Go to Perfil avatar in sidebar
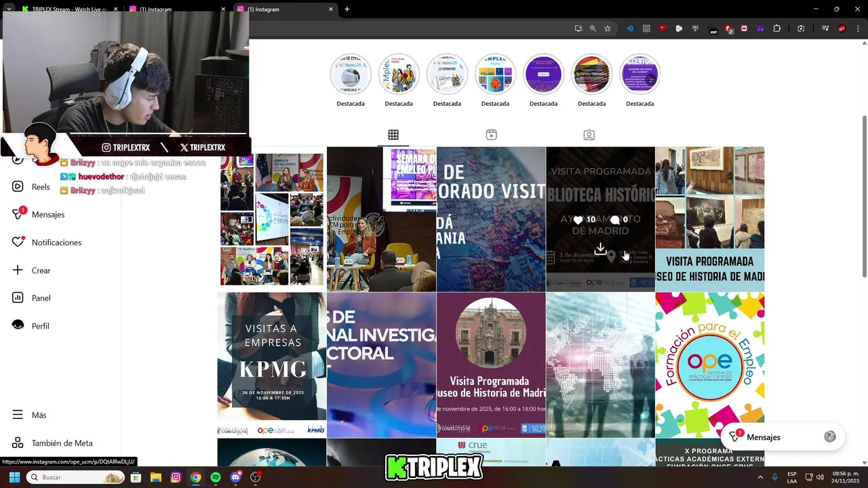 [x=18, y=325]
